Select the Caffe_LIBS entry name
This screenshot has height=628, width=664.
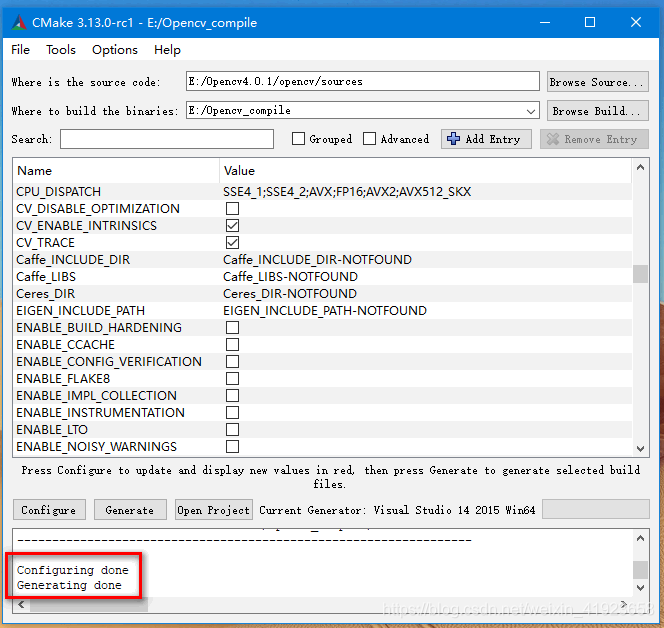(46, 277)
